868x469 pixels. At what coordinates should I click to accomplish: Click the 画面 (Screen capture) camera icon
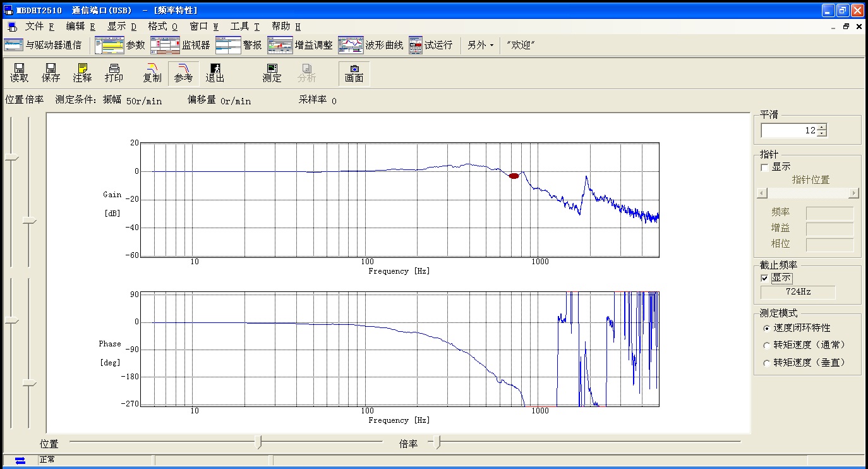[x=354, y=73]
